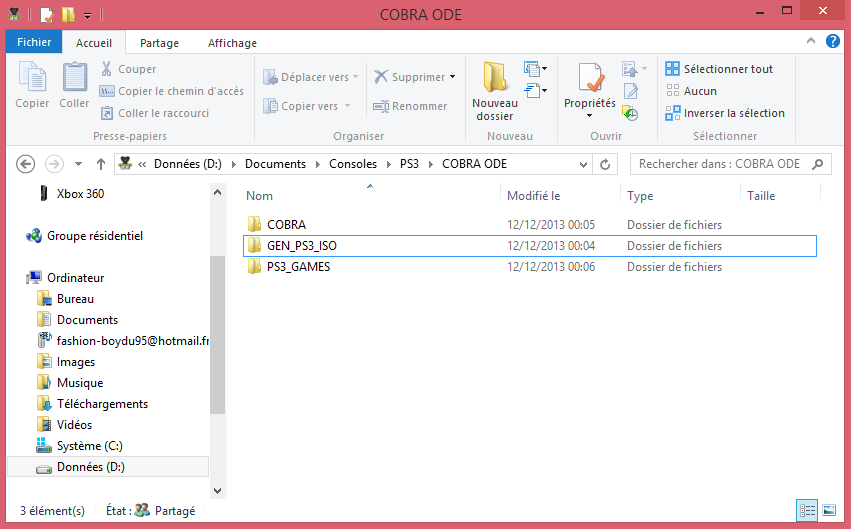
Task: Click Données (D:) in address bar
Action: tap(187, 164)
